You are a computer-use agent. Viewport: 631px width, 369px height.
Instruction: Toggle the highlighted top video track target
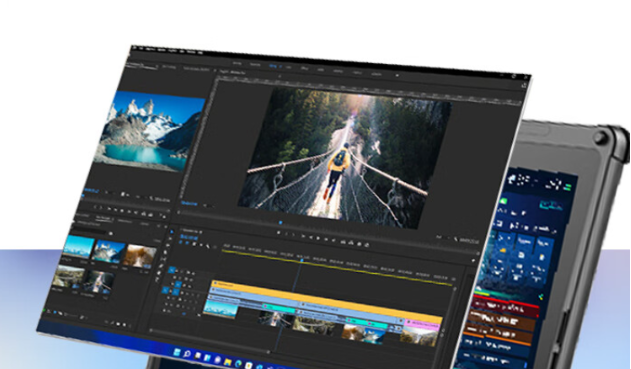172,270
